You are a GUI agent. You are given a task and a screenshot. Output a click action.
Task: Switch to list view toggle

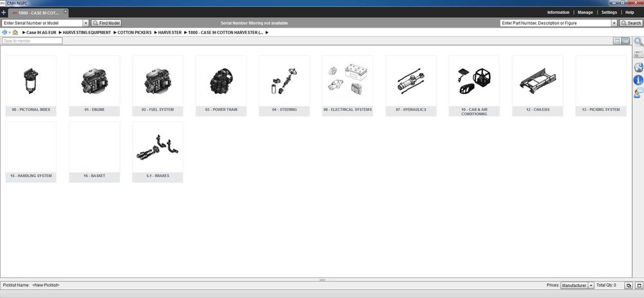(618, 41)
